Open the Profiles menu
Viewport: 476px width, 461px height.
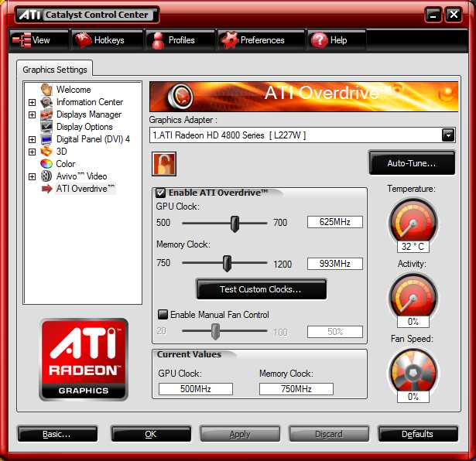click(x=180, y=40)
